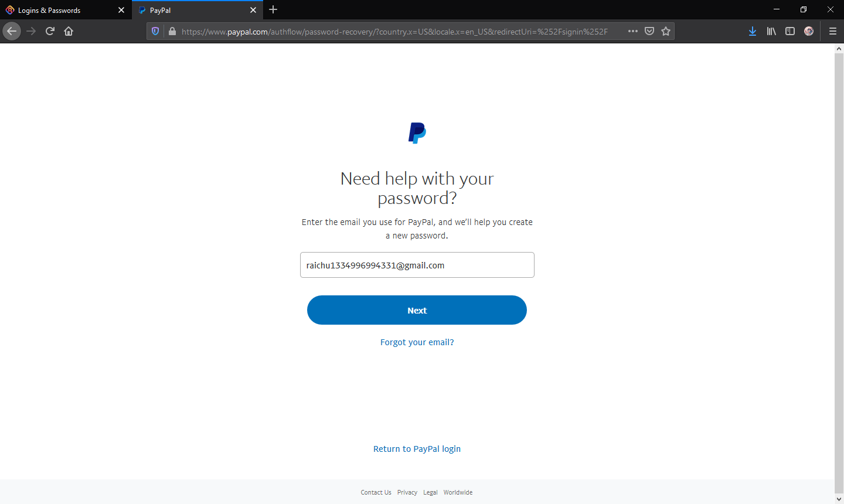
Task: Click the Next button
Action: pos(417,310)
